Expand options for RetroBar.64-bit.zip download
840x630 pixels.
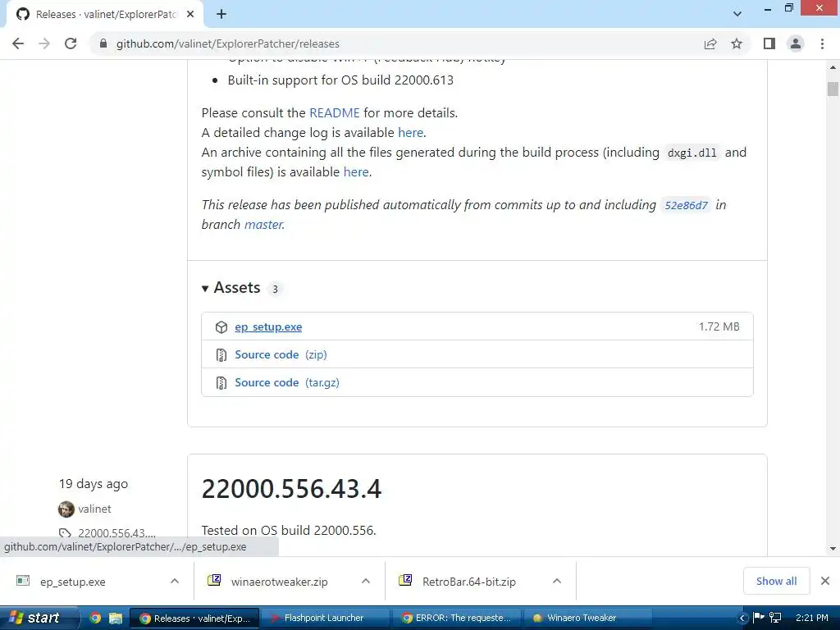click(557, 582)
